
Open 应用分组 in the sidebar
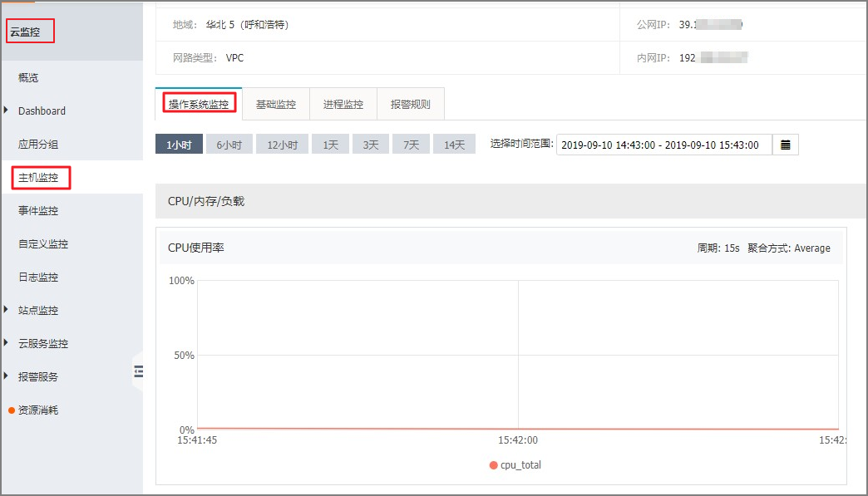[37, 145]
